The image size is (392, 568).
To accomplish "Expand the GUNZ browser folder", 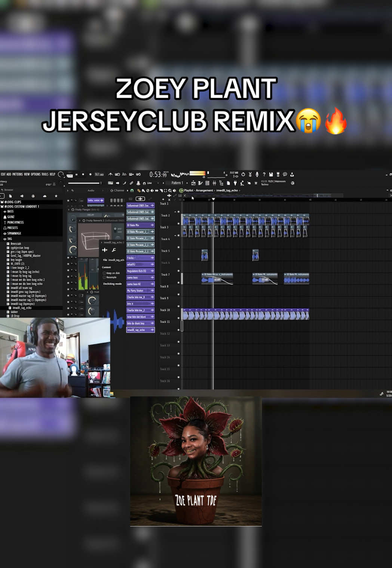I will [10, 217].
